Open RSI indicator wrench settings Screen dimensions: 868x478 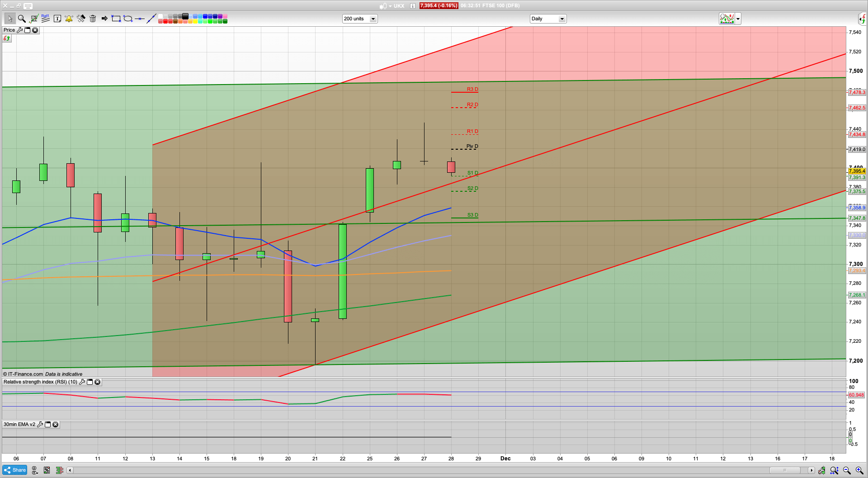(82, 382)
